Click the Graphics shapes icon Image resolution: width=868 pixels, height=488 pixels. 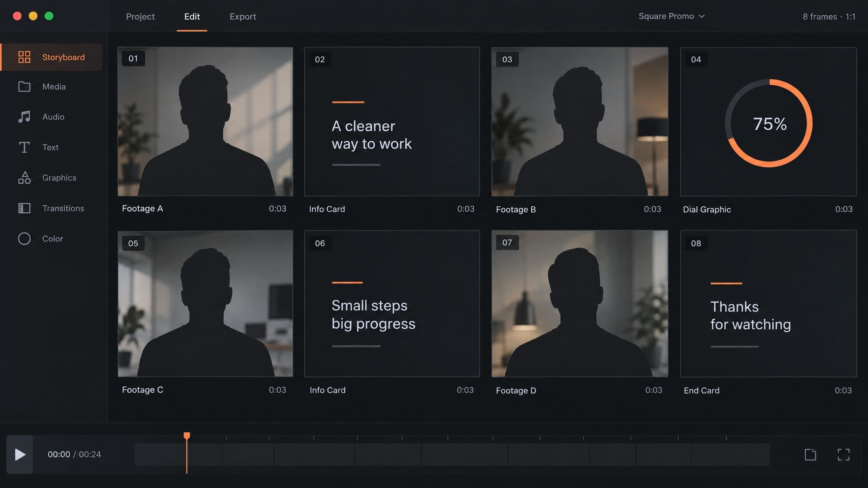click(24, 177)
